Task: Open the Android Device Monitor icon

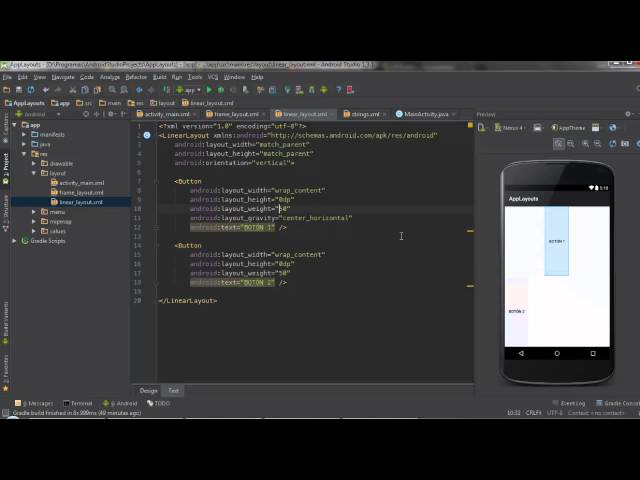Action: point(324,90)
